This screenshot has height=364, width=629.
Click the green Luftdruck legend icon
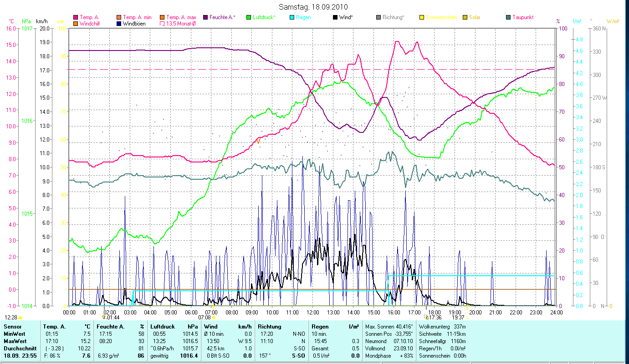(x=249, y=17)
